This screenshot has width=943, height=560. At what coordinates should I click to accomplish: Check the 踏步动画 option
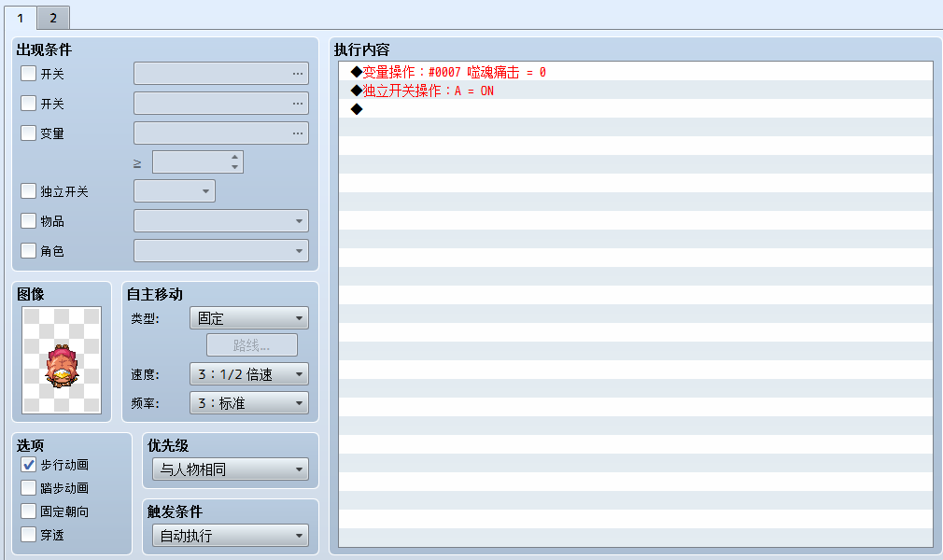pyautogui.click(x=28, y=488)
